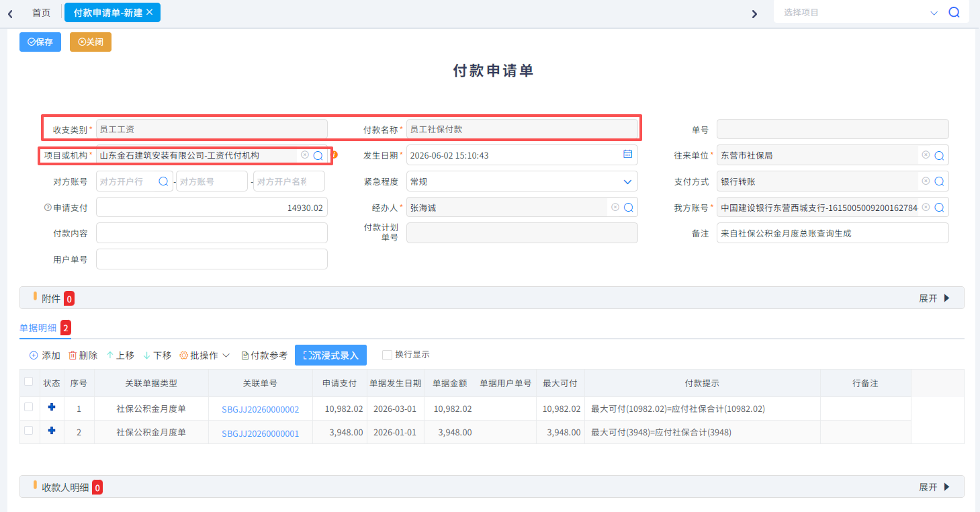Clear the 经办人 field value
Image resolution: width=980 pixels, height=512 pixels.
[x=615, y=207]
